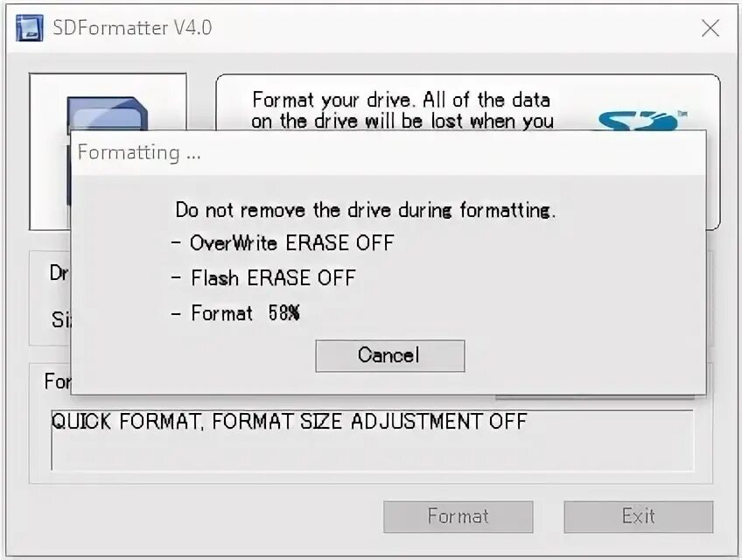Click the Cancel button in Formatting dialog
The image size is (742, 560).
tap(390, 355)
